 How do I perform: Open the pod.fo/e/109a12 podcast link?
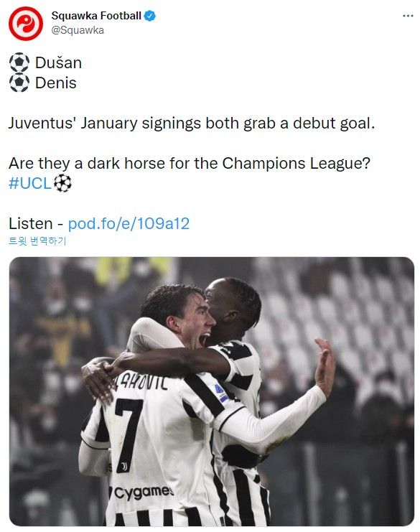coord(129,223)
